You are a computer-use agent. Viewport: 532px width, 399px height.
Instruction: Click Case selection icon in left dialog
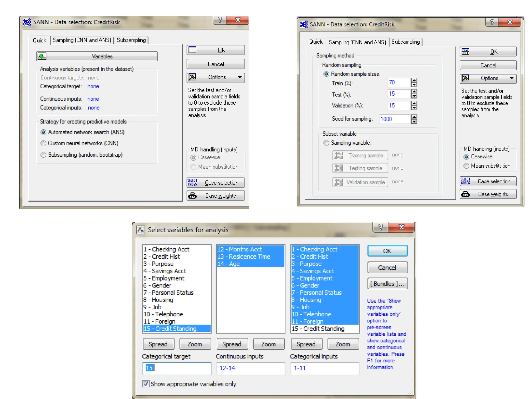(x=192, y=183)
